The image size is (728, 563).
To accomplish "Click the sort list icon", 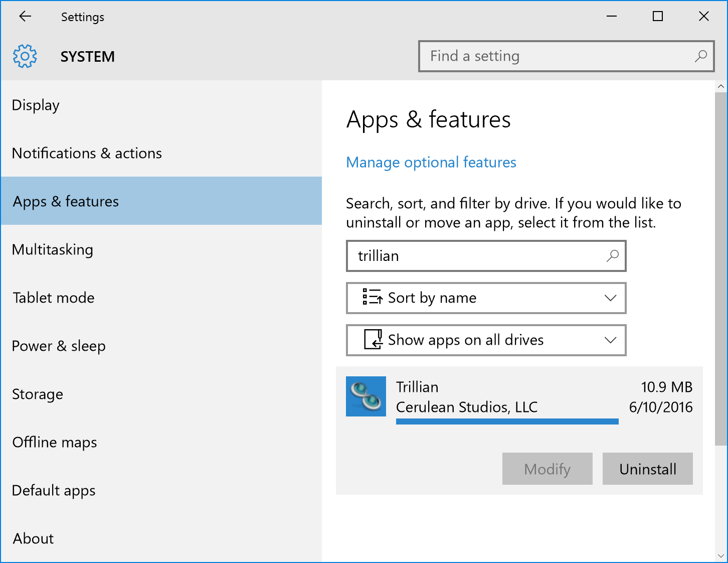I will [373, 297].
